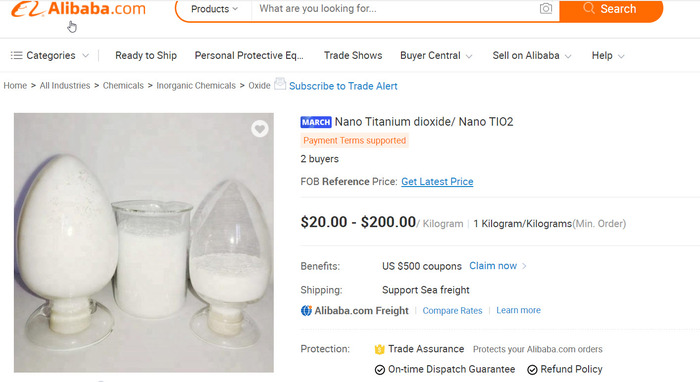Click the magnifier icon in Search button
This screenshot has height=382, width=700.
(589, 8)
